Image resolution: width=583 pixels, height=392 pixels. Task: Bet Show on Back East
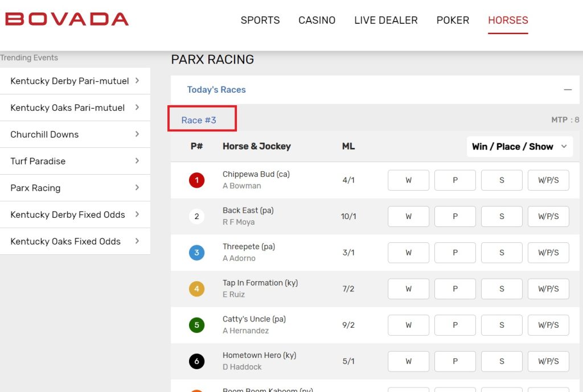(502, 216)
